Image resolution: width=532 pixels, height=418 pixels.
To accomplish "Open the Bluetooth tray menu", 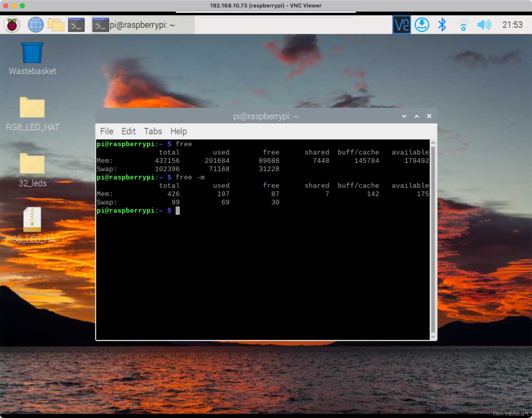I will (442, 25).
